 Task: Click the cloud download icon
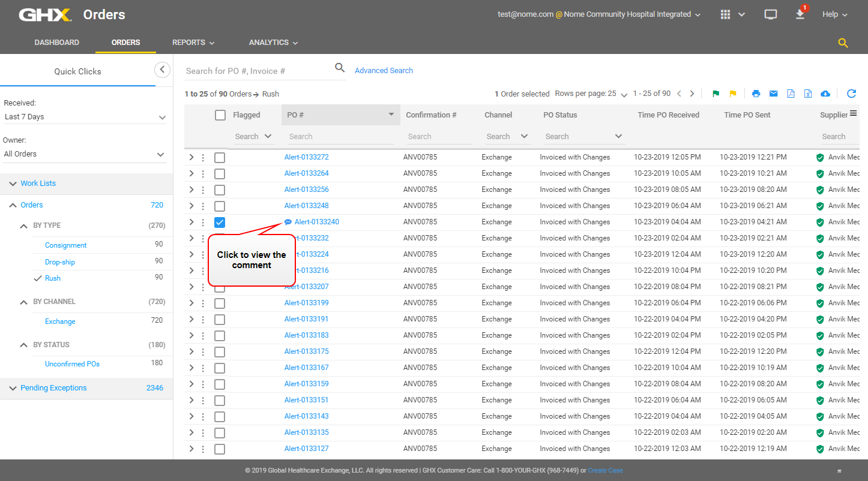(825, 94)
